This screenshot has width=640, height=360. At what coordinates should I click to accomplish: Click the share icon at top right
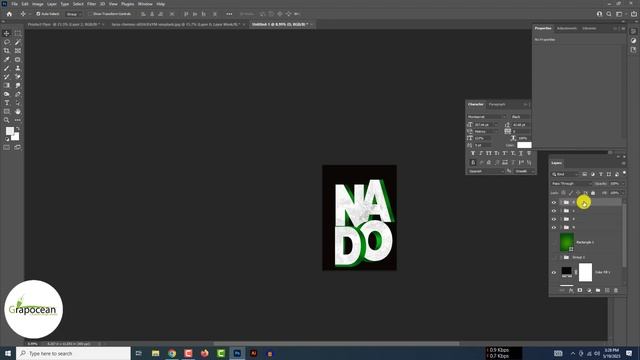pyautogui.click(x=633, y=14)
